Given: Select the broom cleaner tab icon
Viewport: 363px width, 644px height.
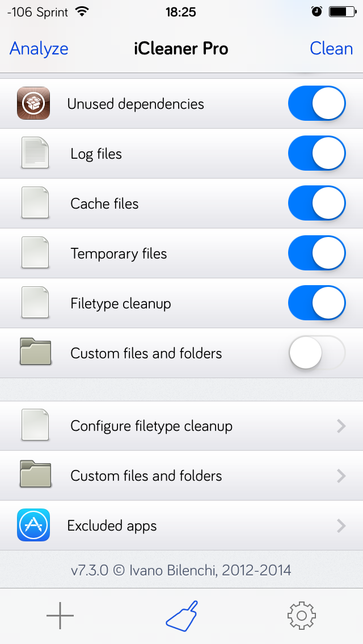Looking at the screenshot, I should (181, 616).
